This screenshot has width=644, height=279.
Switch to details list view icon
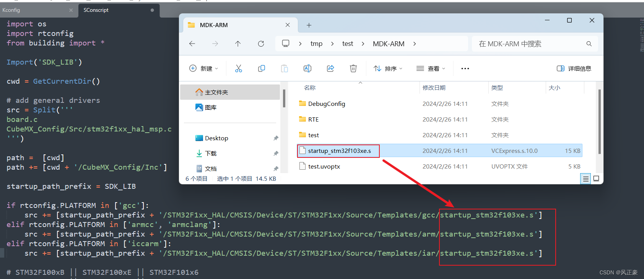click(585, 178)
